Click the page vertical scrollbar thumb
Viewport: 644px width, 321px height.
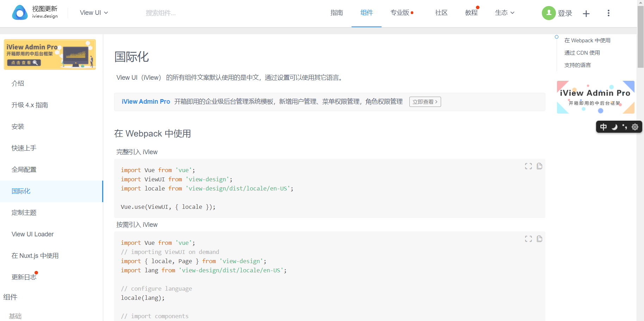point(640,37)
